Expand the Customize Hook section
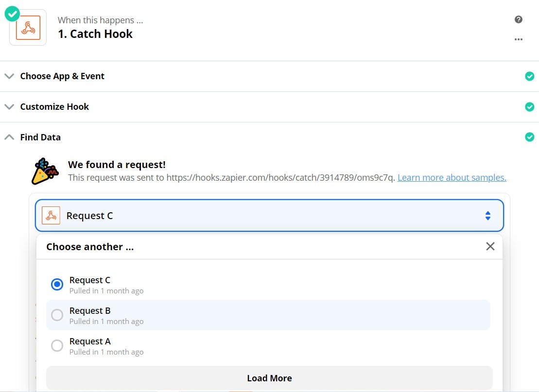This screenshot has height=392, width=539. (x=9, y=107)
